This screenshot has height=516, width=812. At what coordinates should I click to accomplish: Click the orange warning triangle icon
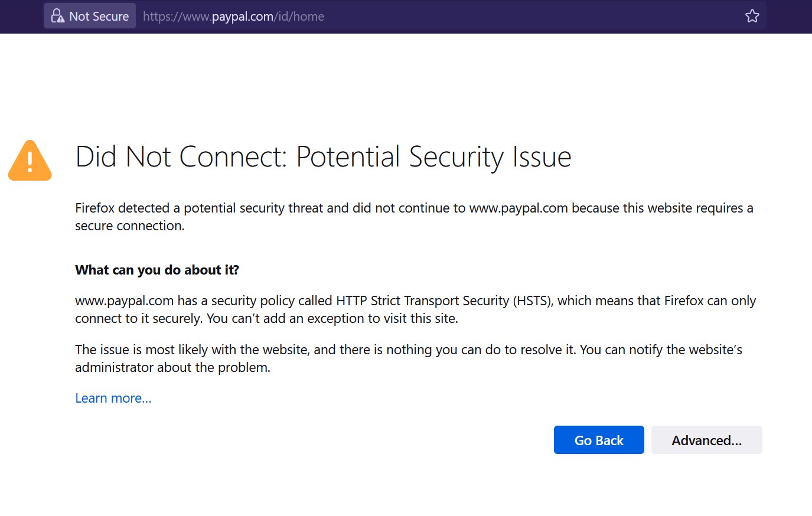(x=30, y=161)
